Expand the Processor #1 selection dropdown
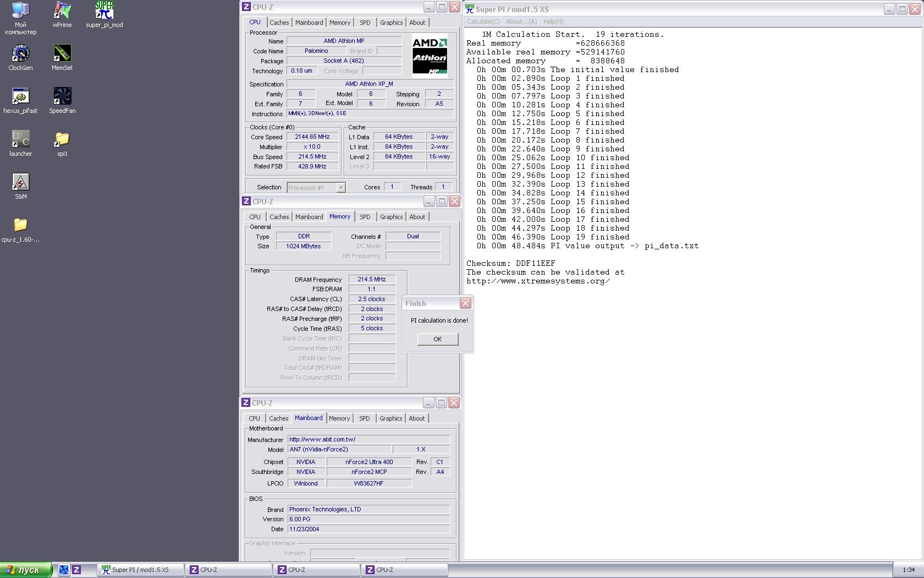Screen dimensions: 924x578 340,188
